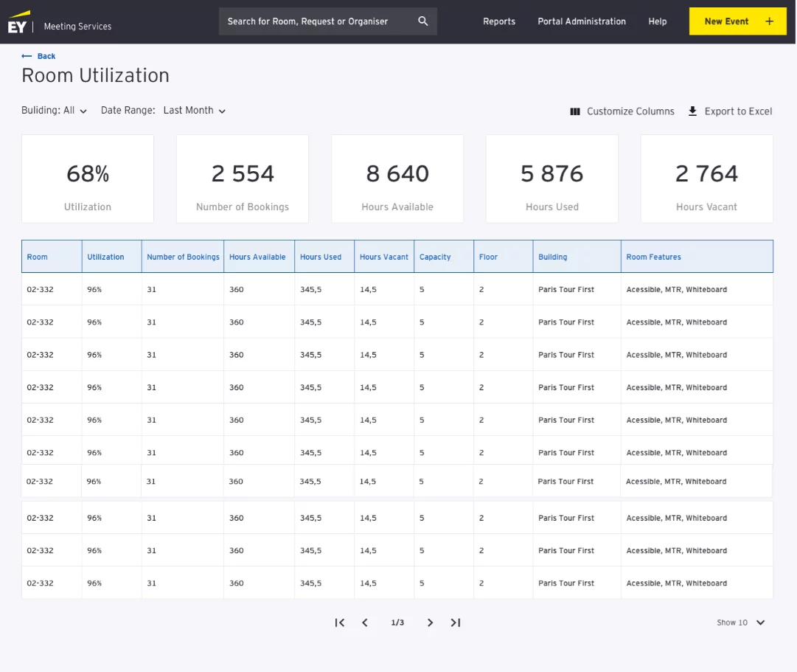
Task: Click the search input field
Action: pos(317,21)
